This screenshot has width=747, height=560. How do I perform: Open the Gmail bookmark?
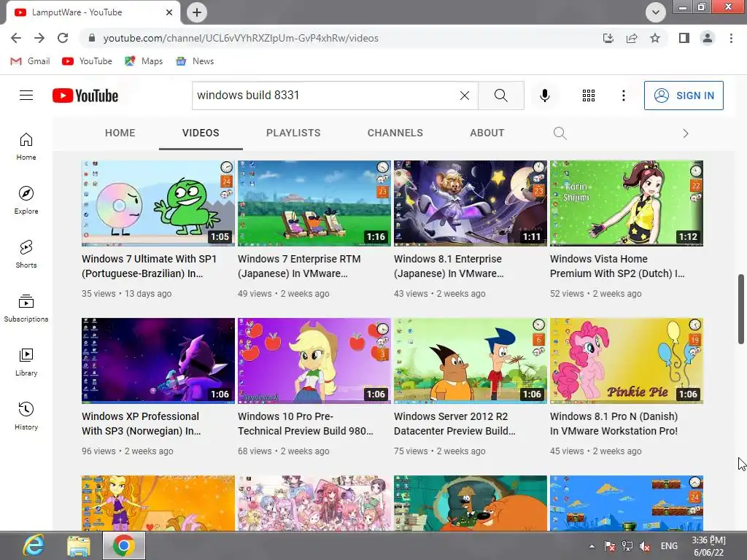pyautogui.click(x=31, y=61)
